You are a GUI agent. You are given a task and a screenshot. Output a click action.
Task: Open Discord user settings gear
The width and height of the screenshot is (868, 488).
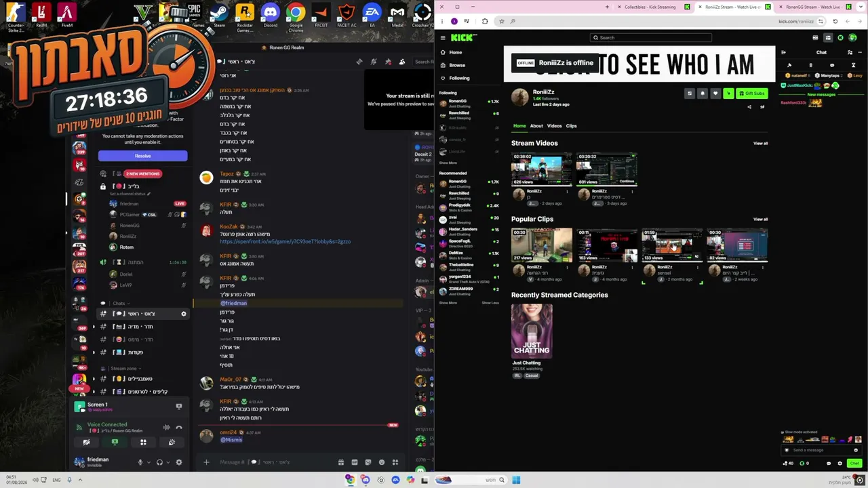point(179,462)
